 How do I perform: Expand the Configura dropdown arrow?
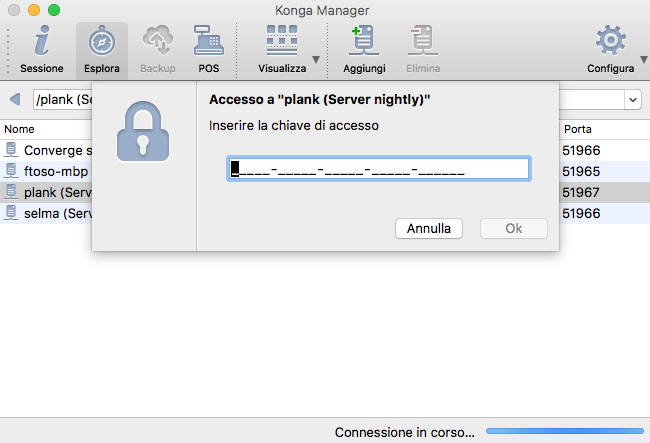[641, 60]
